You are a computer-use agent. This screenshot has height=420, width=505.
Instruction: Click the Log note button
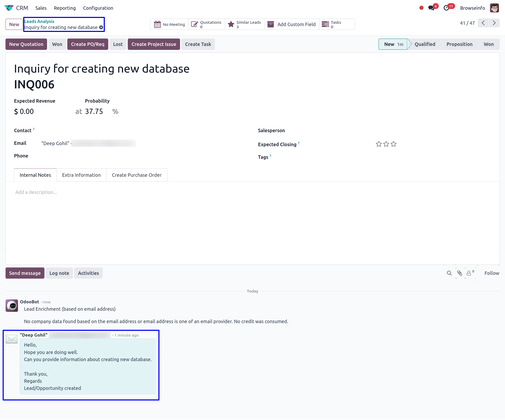pyautogui.click(x=59, y=273)
